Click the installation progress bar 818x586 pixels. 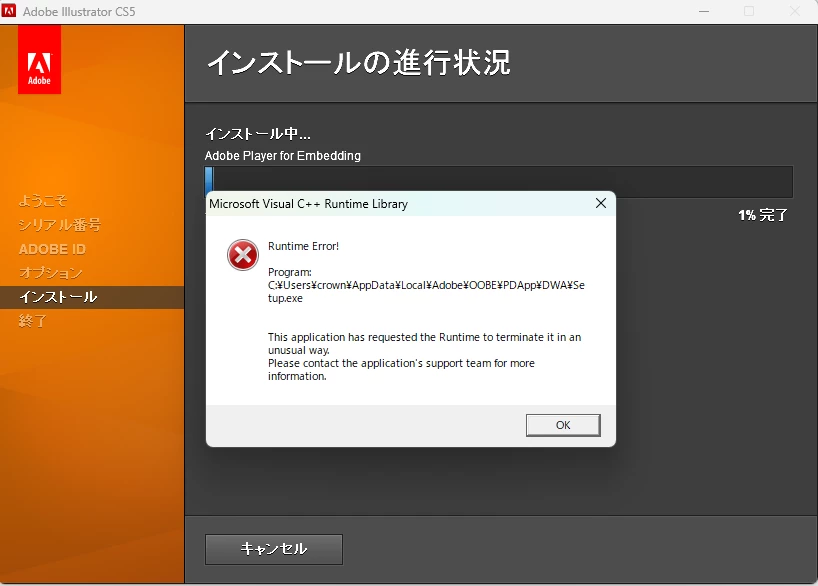pos(499,182)
